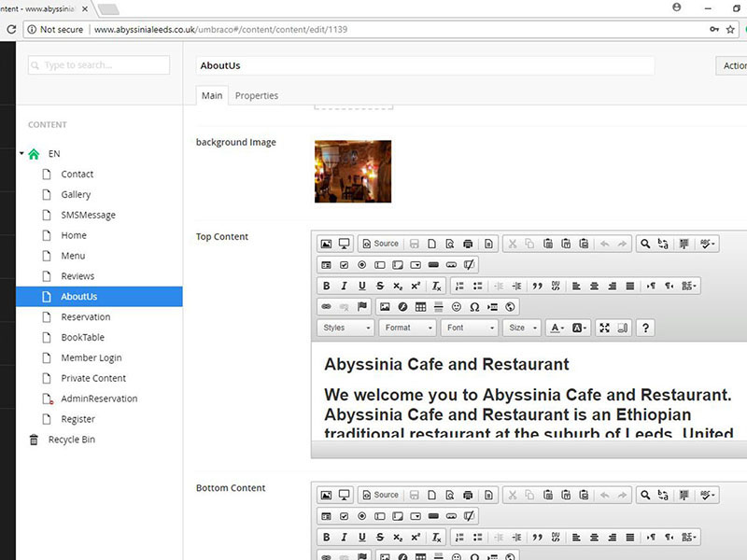Viewport: 747px width, 560px height.
Task: Click the background image thumbnail
Action: pyautogui.click(x=352, y=171)
